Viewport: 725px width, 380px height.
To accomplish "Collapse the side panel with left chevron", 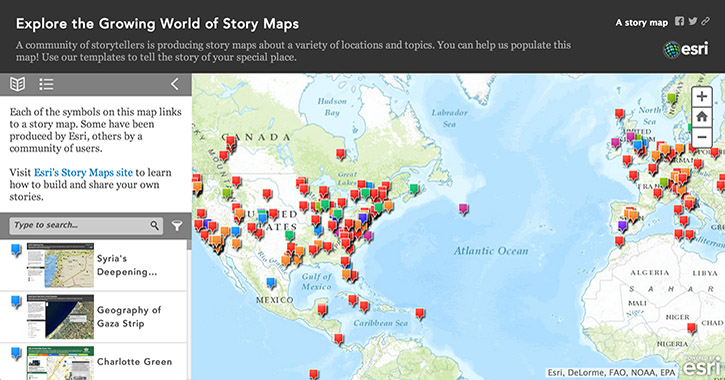I will (175, 84).
